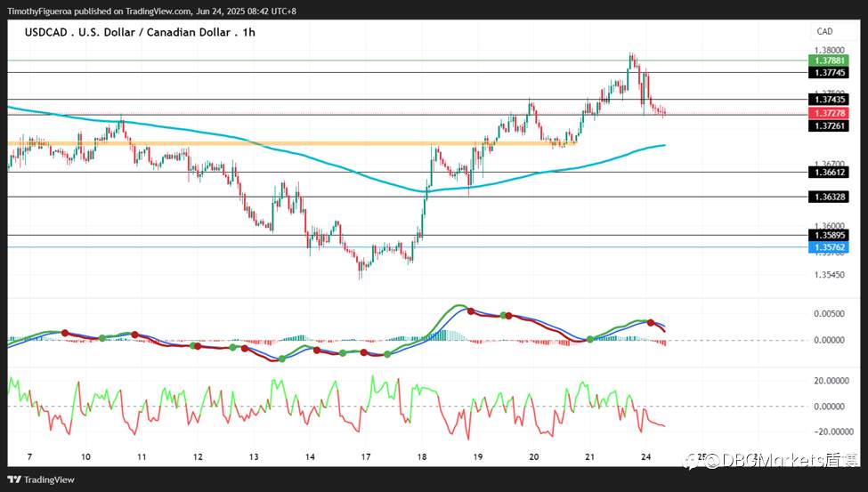Click date label 14 on time axis
Screen dimensions: 868x492
coord(310,457)
